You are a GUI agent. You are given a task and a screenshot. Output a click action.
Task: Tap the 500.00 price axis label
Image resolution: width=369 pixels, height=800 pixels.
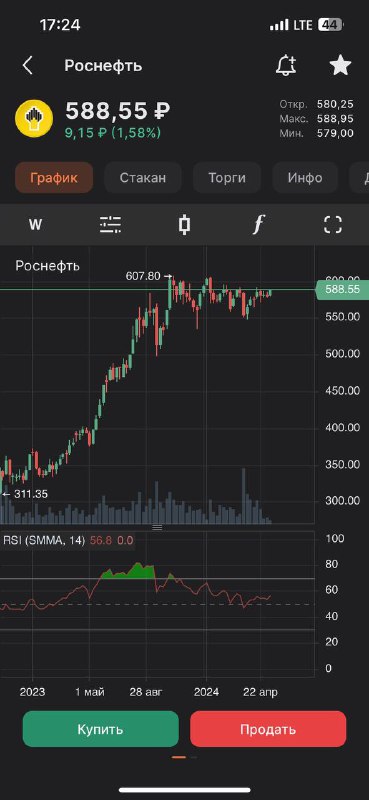click(342, 354)
